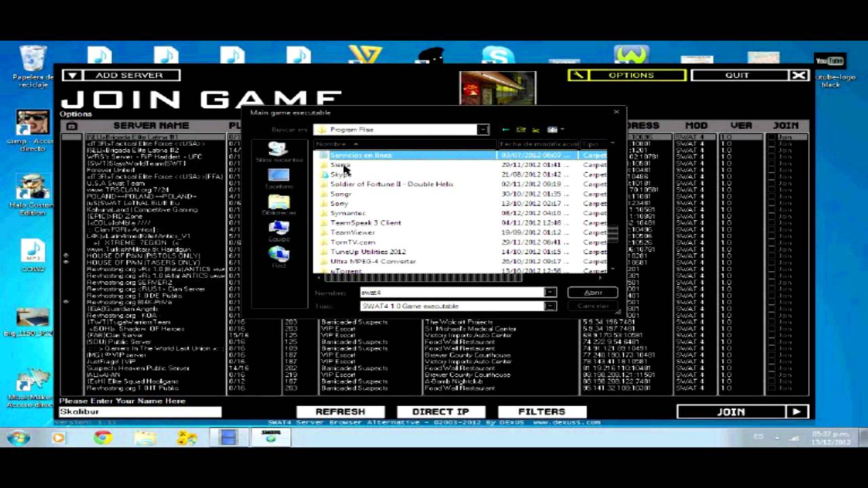Click the player name field containing Skolibur
Screen dimensions: 868x488
[x=140, y=411]
